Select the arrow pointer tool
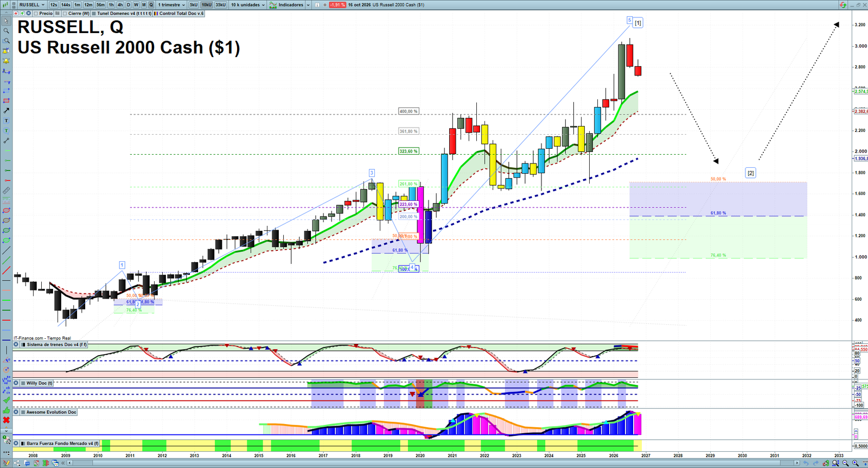Screen dimensions: 868x468 (x=6, y=21)
